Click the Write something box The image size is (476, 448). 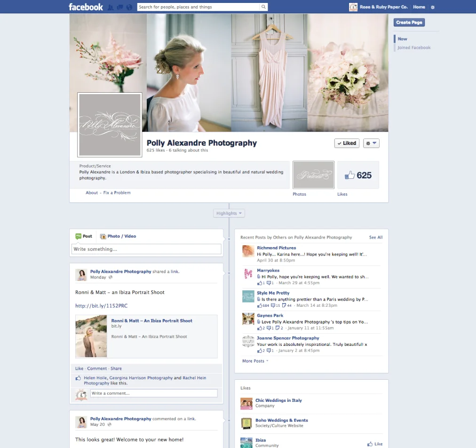pyautogui.click(x=146, y=249)
